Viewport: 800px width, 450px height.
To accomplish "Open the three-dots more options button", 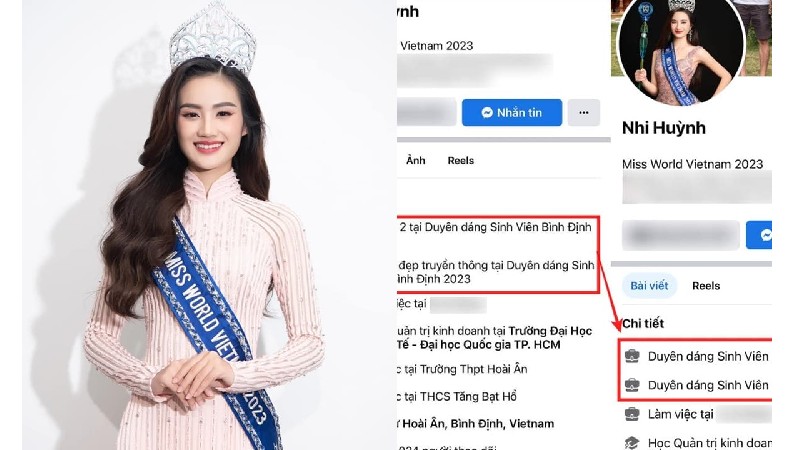I will pos(584,112).
